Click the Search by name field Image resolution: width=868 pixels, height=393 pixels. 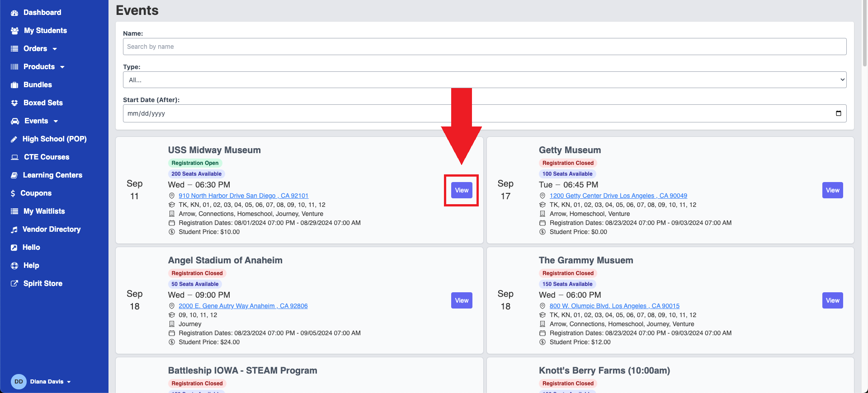[485, 47]
